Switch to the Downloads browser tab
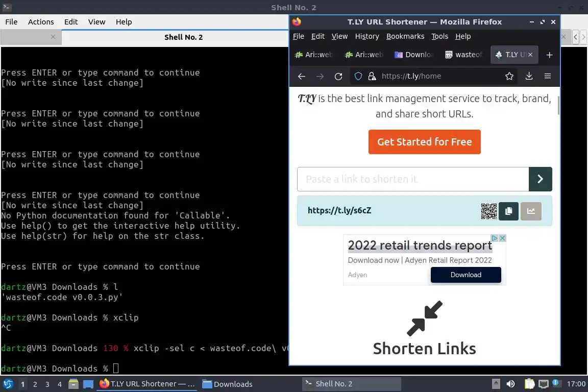Screen dimensions: 588x392 click(x=414, y=55)
